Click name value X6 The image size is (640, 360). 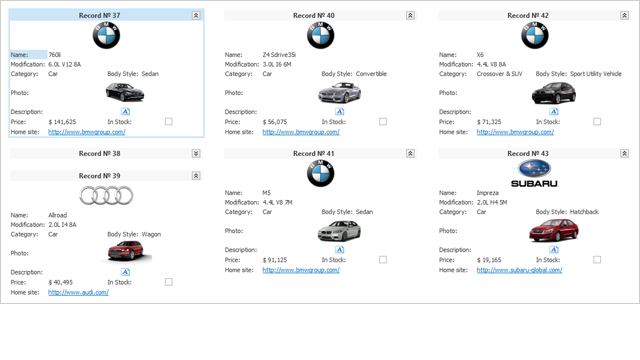pos(480,55)
